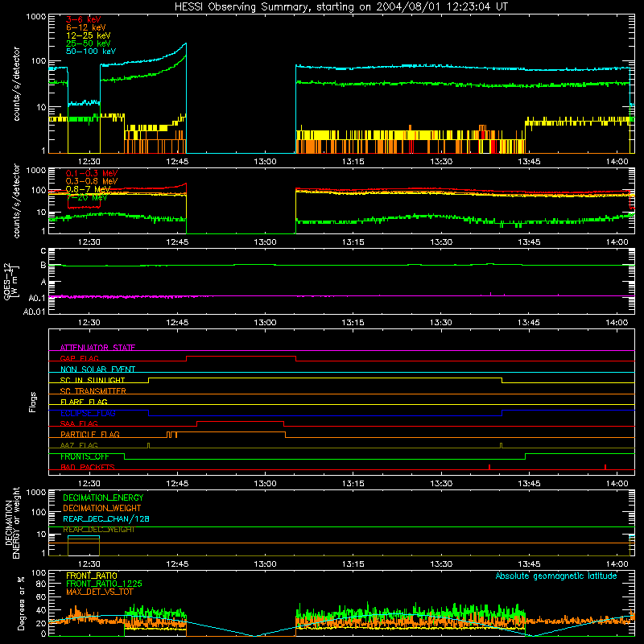
Task: Click the ATTENUATOR_STATE flag label
Action: tap(97, 348)
